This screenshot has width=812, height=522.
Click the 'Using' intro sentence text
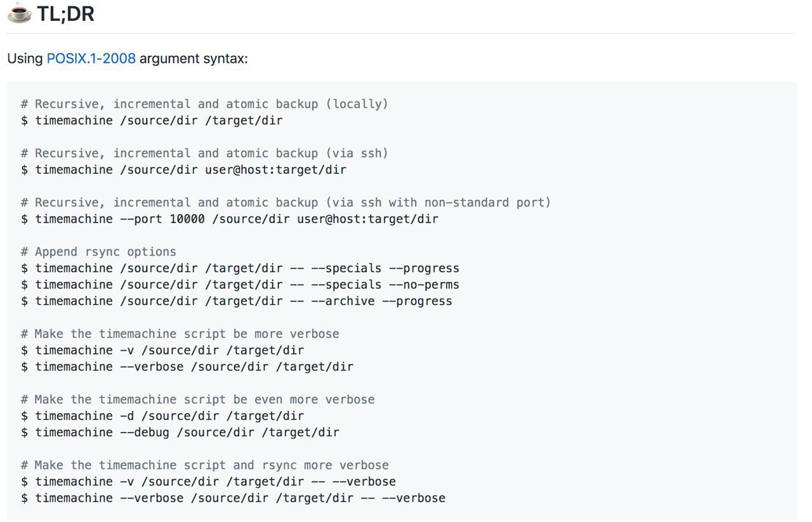pyautogui.click(x=128, y=58)
